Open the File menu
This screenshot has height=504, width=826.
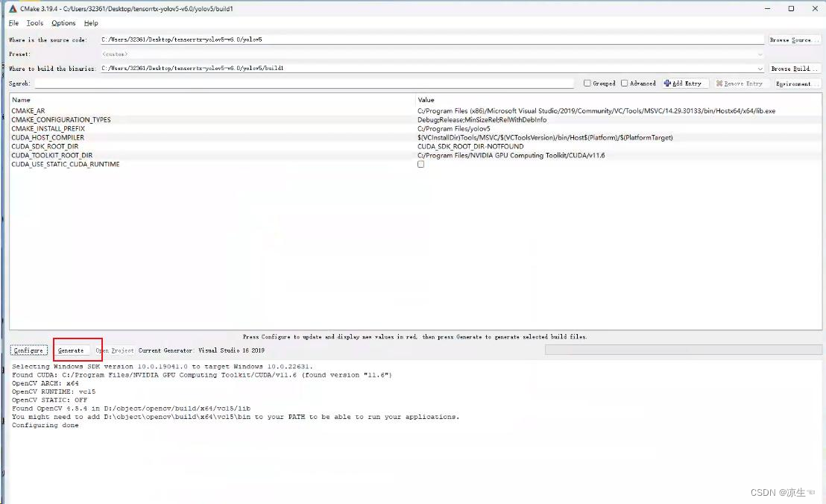point(13,23)
